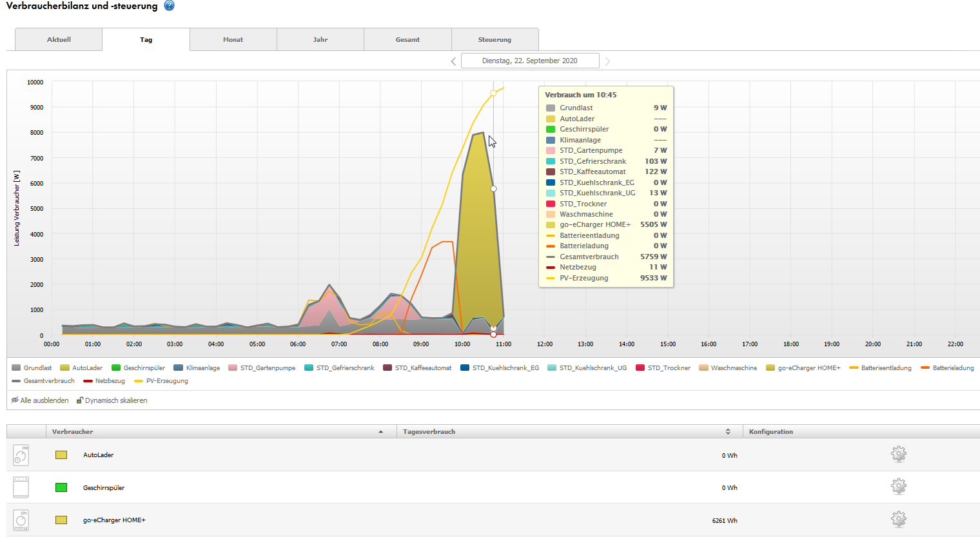The height and width of the screenshot is (539, 980).
Task: Sort by the Verbraucher column header
Action: click(73, 432)
